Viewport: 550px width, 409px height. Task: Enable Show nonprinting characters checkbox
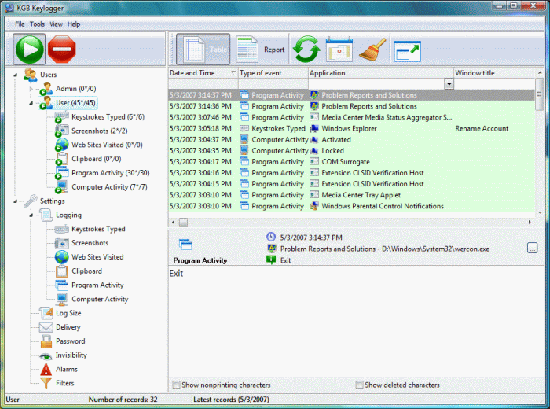click(x=176, y=385)
